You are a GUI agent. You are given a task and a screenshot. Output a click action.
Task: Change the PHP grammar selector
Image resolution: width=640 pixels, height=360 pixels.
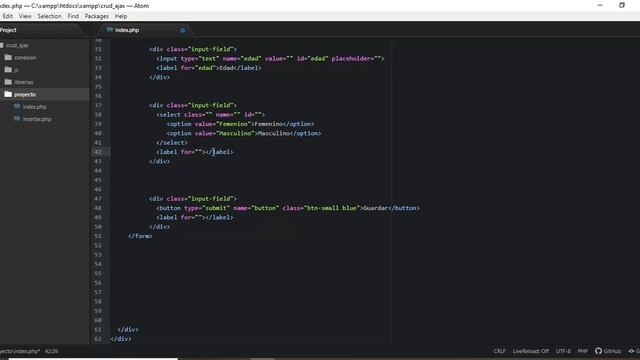582,351
